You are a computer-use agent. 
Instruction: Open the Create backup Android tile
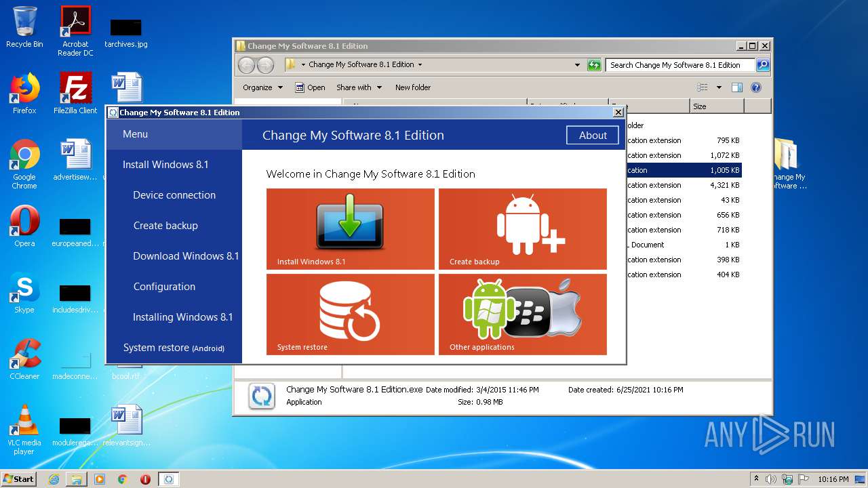click(522, 229)
